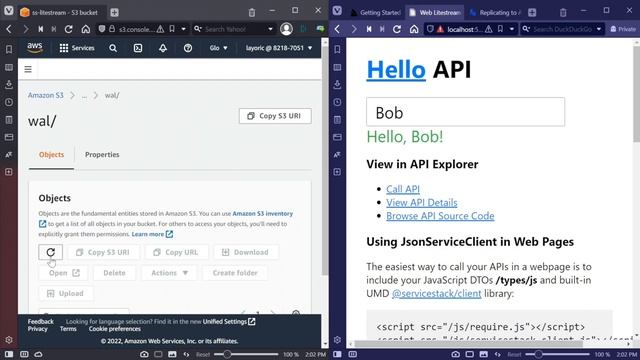Expand address bar dropdown in right window
The height and width of the screenshot is (360, 640).
(511, 29)
